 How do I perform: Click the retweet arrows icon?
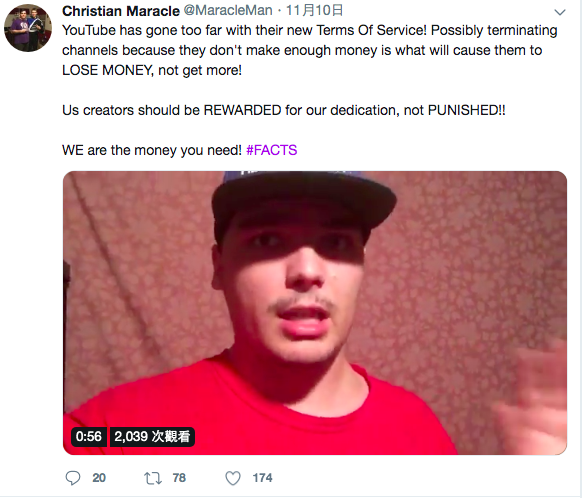[x=153, y=478]
